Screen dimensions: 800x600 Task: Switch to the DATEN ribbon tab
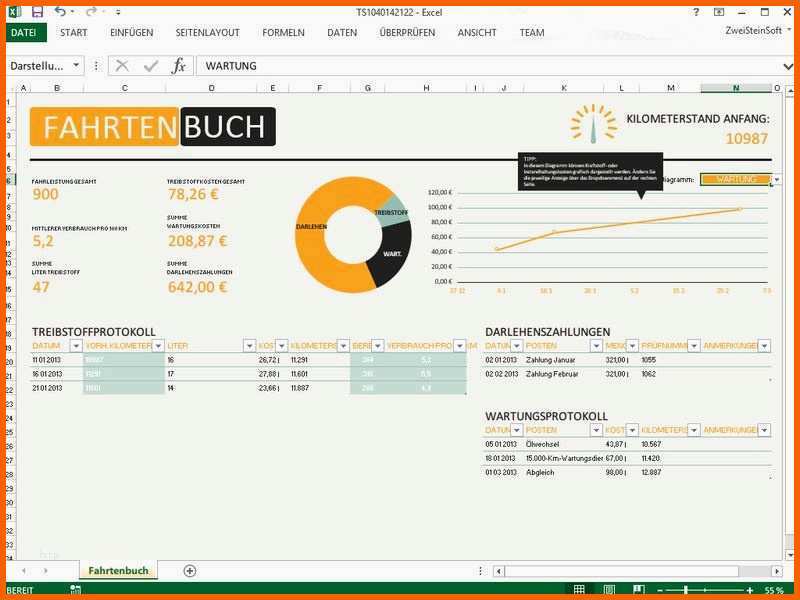[x=342, y=33]
